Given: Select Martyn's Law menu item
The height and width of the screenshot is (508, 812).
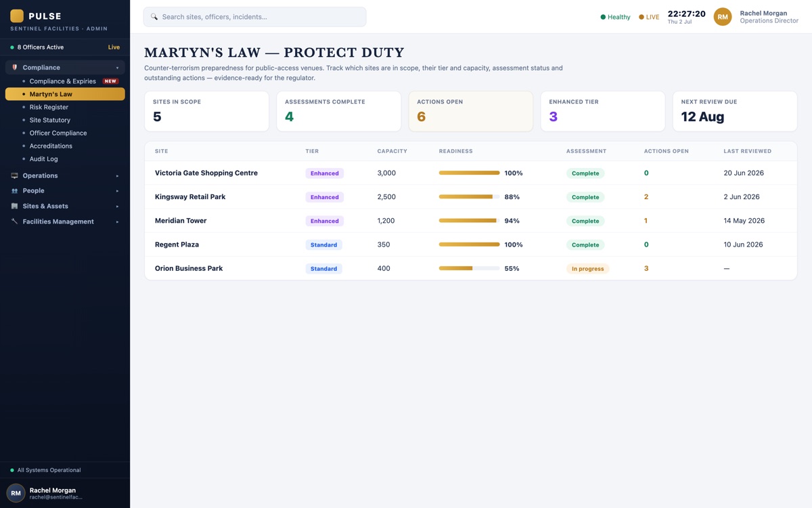Looking at the screenshot, I should [65, 94].
